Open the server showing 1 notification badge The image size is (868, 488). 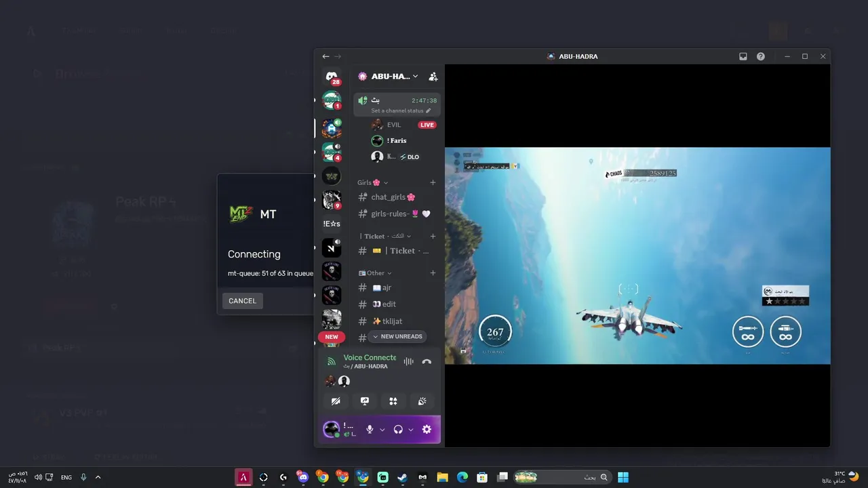[332, 100]
